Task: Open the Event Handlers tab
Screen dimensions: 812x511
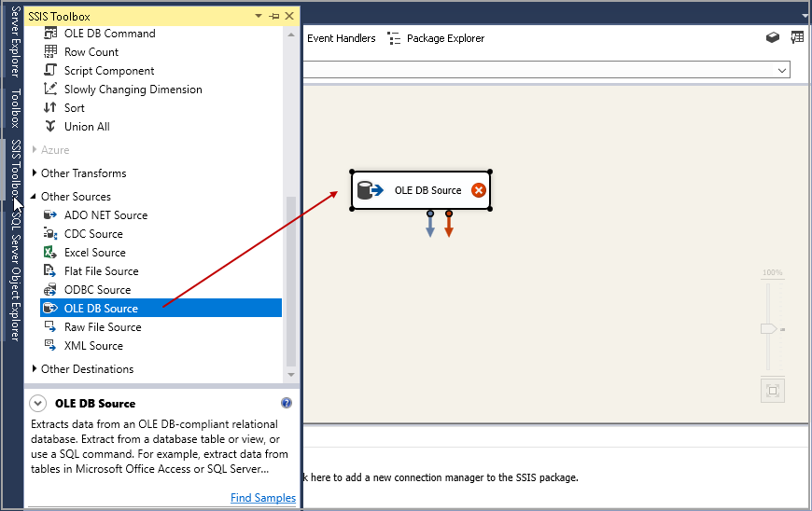Action: (341, 38)
